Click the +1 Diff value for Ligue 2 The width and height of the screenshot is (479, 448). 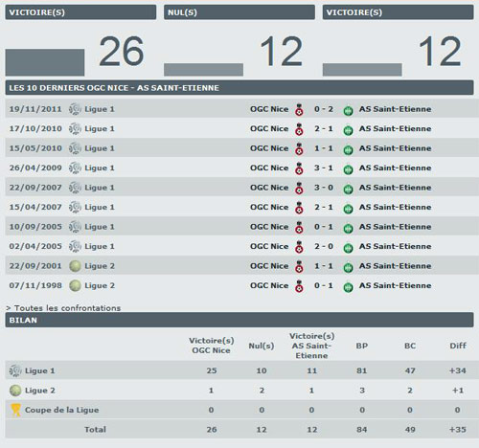(x=458, y=391)
